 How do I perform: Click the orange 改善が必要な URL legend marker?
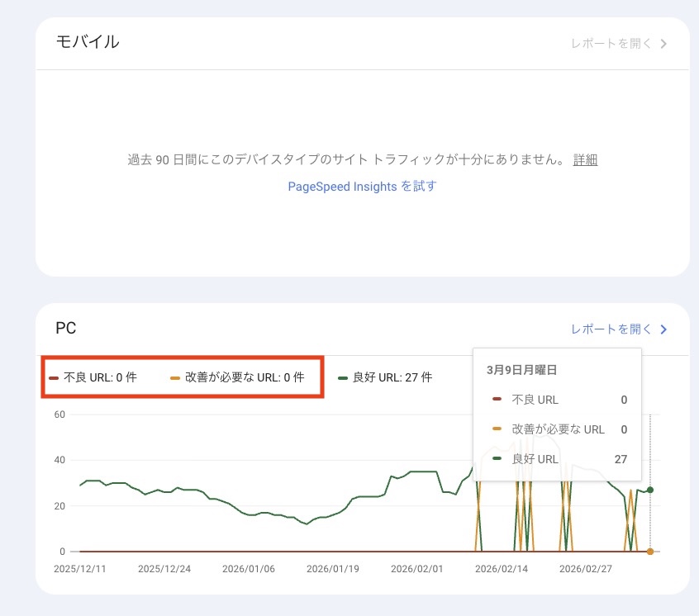click(x=174, y=377)
